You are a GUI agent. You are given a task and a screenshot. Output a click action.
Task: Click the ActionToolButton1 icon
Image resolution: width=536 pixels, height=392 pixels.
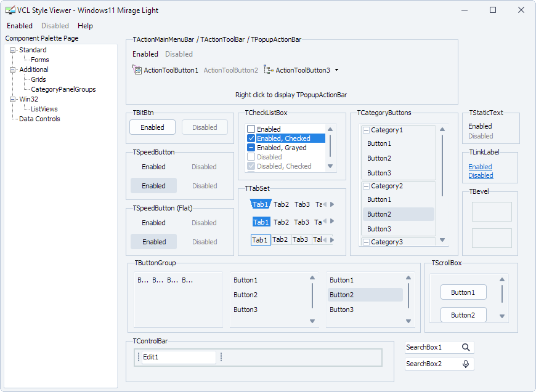tap(137, 70)
